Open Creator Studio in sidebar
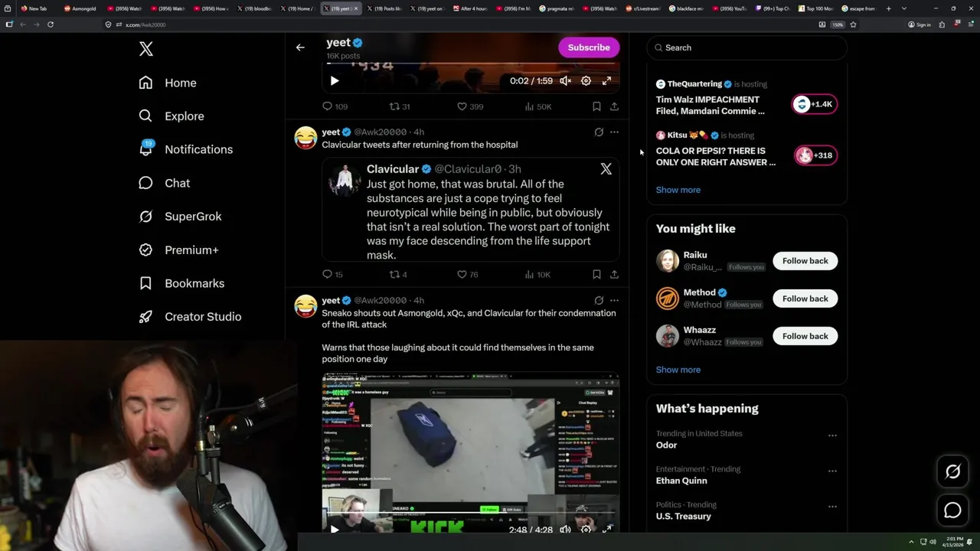This screenshot has height=551, width=980. (x=190, y=317)
